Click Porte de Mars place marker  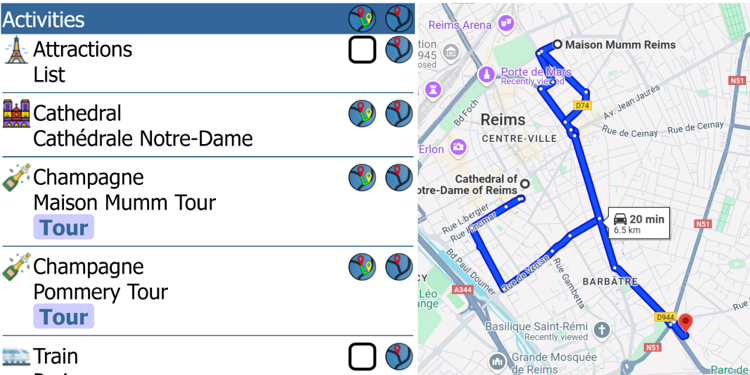coord(486,74)
